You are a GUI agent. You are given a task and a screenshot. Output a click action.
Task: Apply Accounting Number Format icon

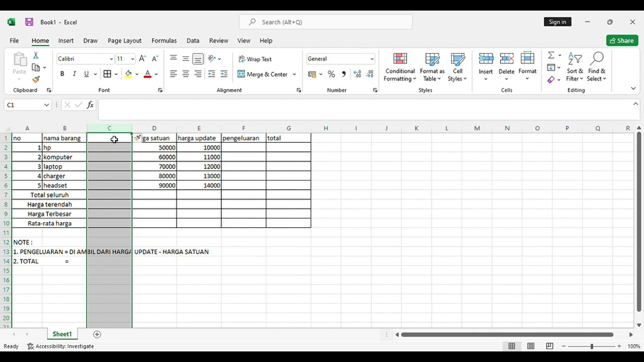click(312, 74)
